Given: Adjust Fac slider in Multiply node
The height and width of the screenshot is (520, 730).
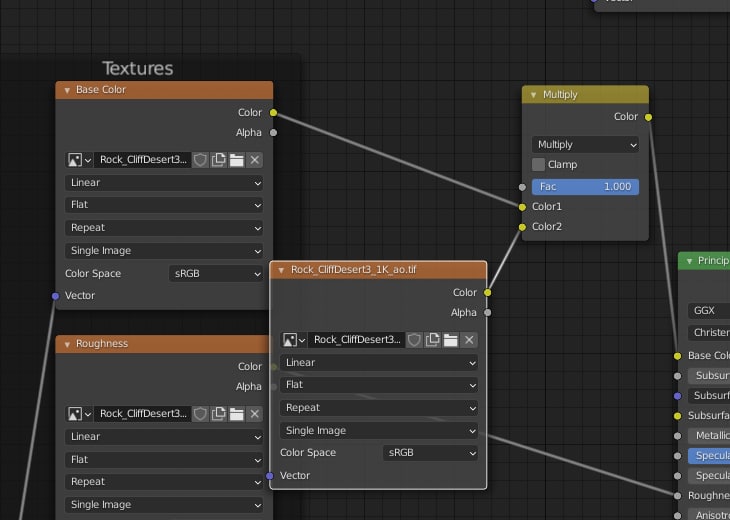Looking at the screenshot, I should pyautogui.click(x=585, y=187).
